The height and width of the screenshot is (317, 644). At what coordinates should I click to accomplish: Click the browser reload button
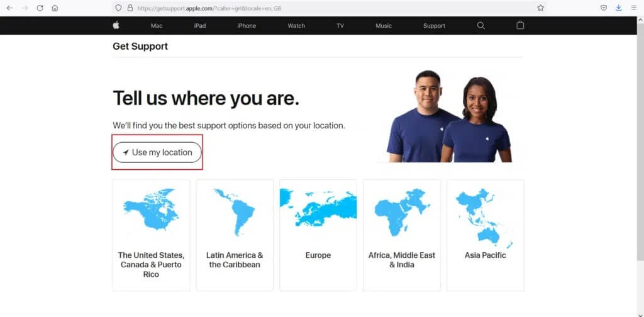pyautogui.click(x=40, y=8)
